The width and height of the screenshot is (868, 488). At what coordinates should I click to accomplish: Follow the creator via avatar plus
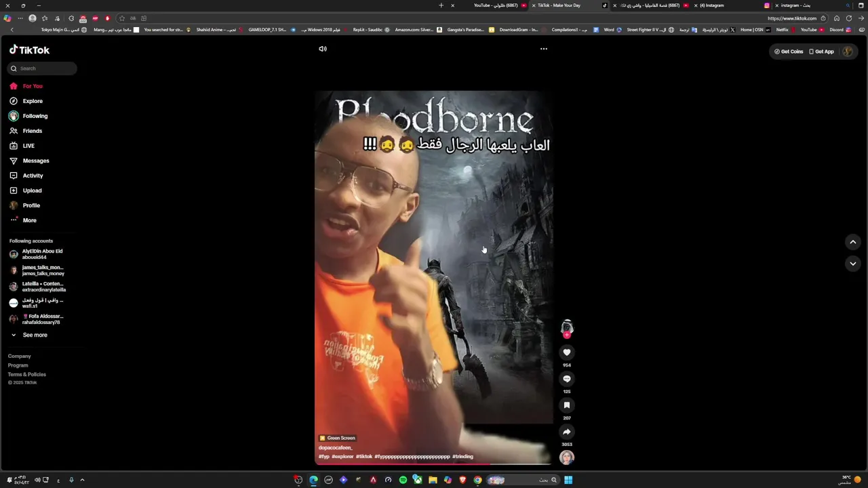(x=567, y=335)
